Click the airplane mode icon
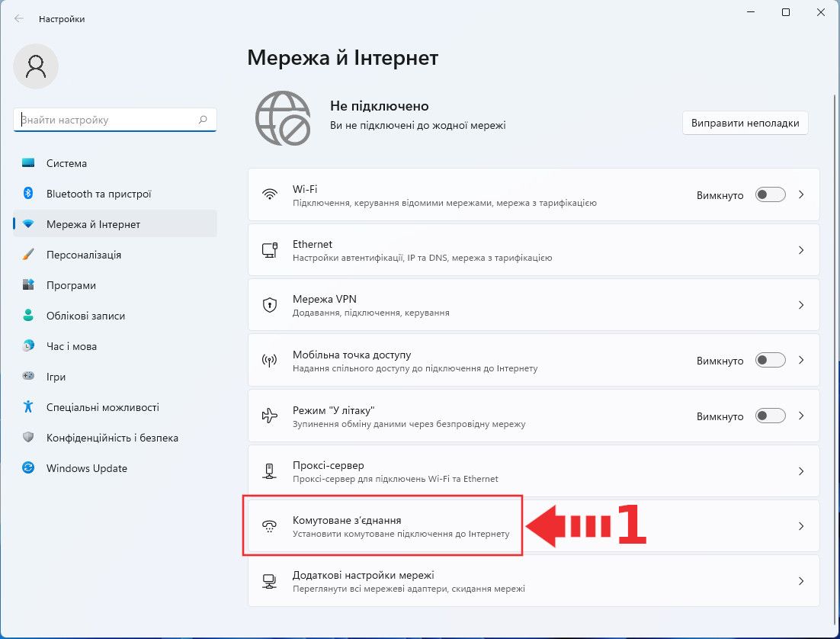Image resolution: width=840 pixels, height=639 pixels. 270,416
